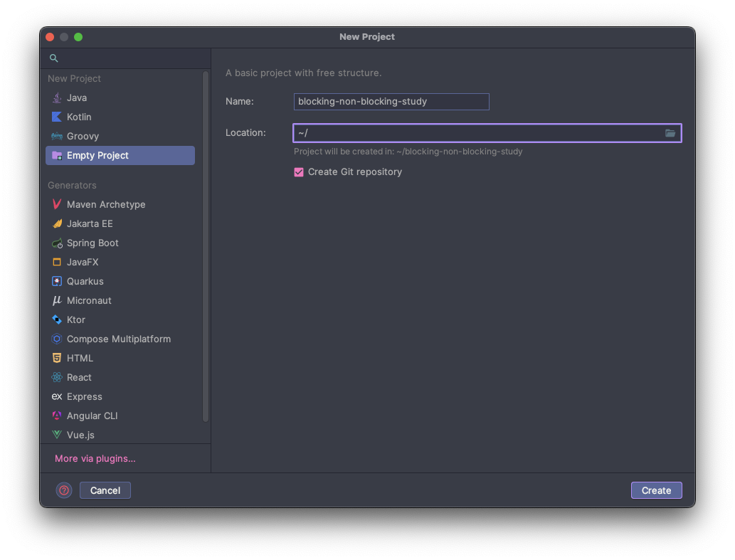
Task: Select Compose Multiplatform generator
Action: click(x=118, y=339)
